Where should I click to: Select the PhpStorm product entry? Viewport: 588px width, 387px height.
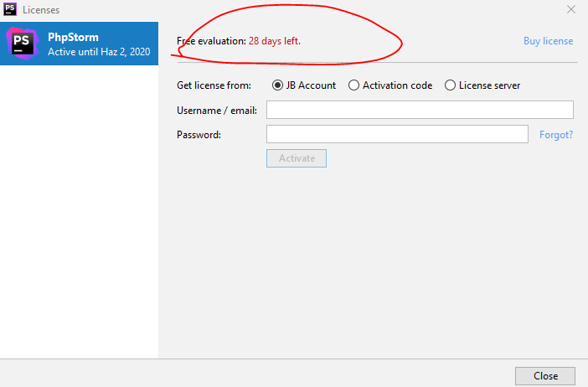79,44
